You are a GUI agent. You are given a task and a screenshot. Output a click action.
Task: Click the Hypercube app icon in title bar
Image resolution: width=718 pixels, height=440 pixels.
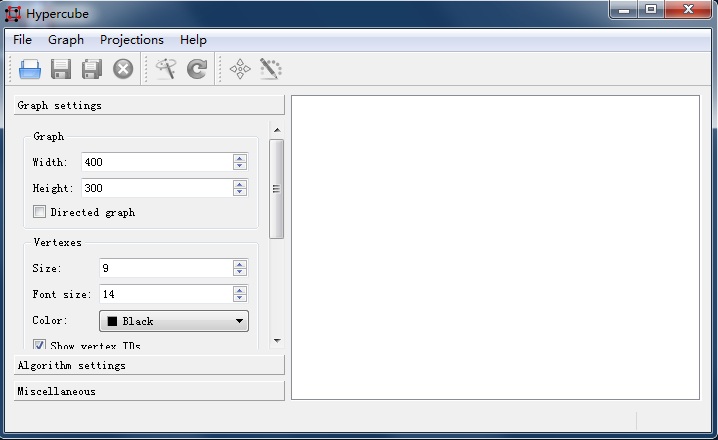pyautogui.click(x=13, y=14)
